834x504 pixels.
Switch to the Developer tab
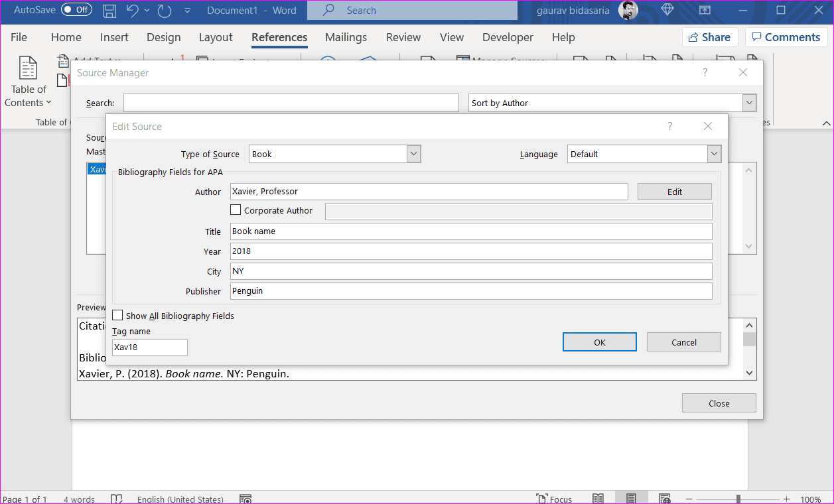(x=508, y=37)
